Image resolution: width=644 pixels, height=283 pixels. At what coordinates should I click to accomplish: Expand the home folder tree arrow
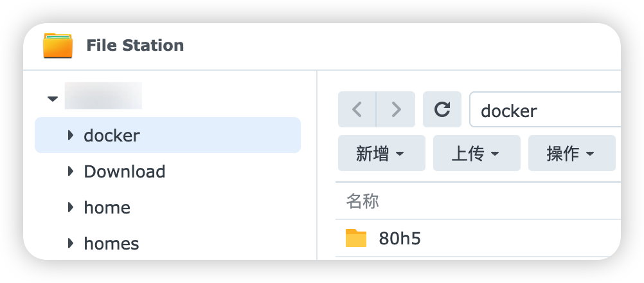click(71, 208)
